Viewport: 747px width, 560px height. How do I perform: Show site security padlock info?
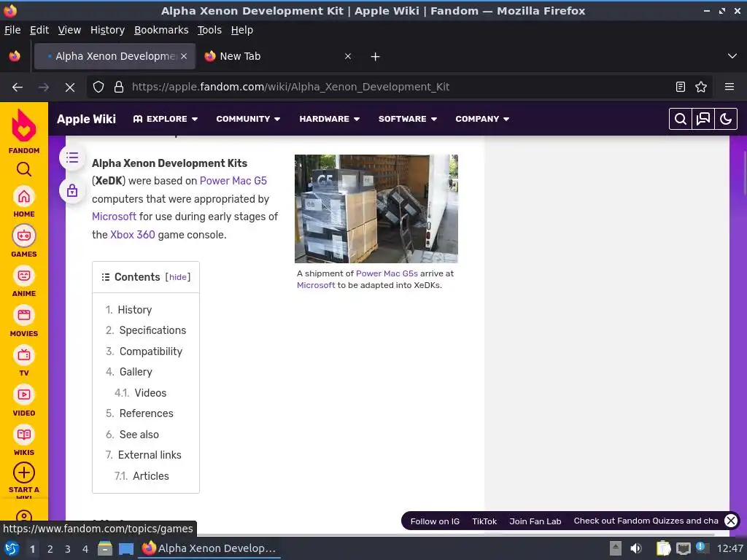click(119, 87)
